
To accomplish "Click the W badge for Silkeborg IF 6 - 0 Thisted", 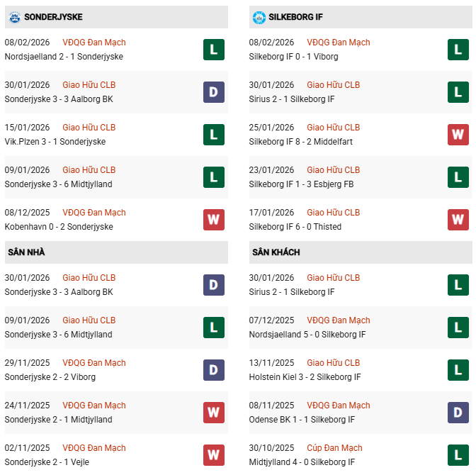I will [x=458, y=220].
